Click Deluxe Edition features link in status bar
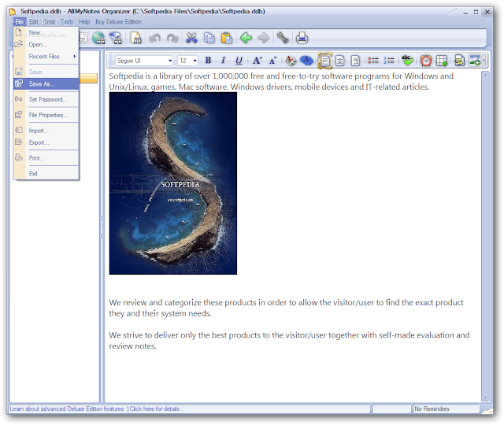Viewport: 504px width, 425px height. [x=97, y=409]
